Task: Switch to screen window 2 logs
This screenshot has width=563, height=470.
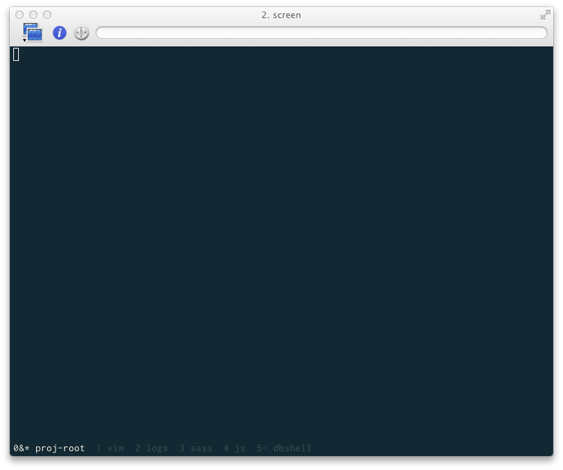Action: click(x=152, y=448)
